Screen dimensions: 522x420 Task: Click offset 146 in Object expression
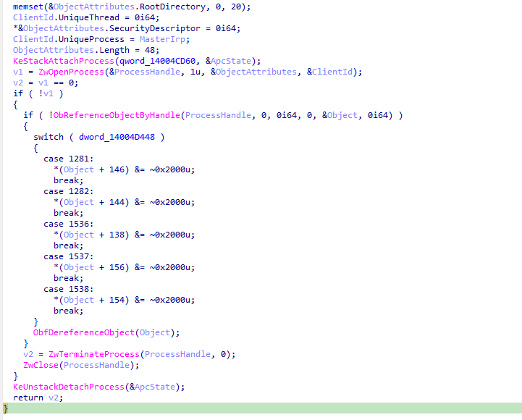117,169
